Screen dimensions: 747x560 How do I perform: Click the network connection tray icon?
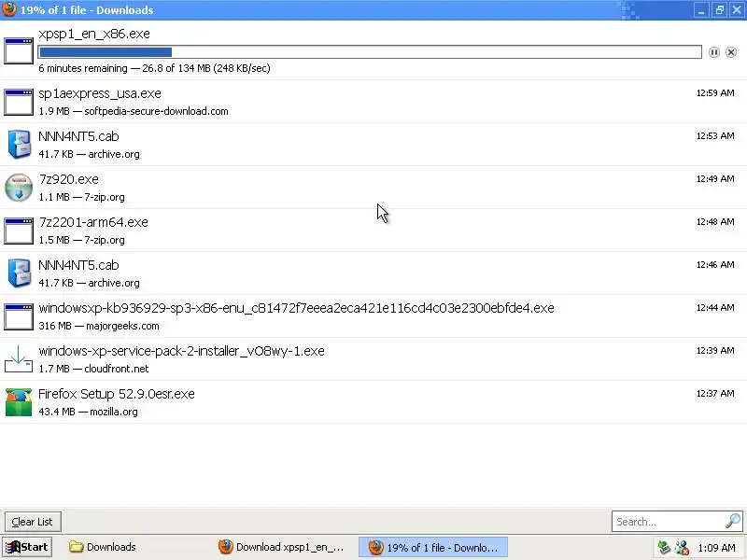[x=664, y=548]
